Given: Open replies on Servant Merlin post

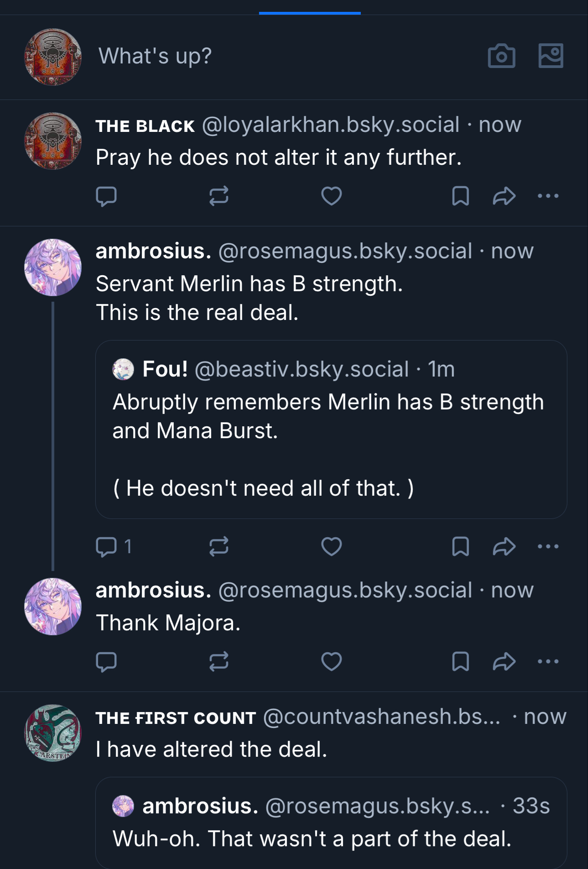Looking at the screenshot, I should pos(113,546).
